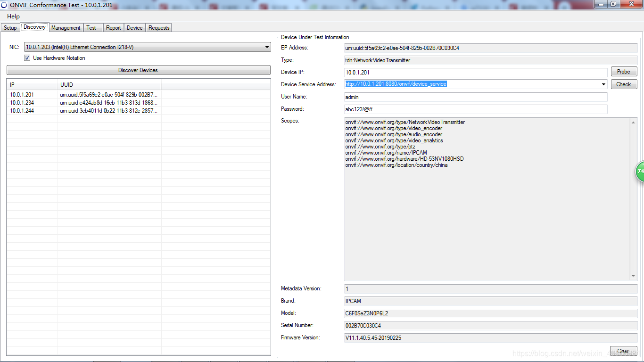Viewport: 644px width, 362px height.
Task: Toggle Use Hardware Notation checkbox
Action: [x=27, y=58]
